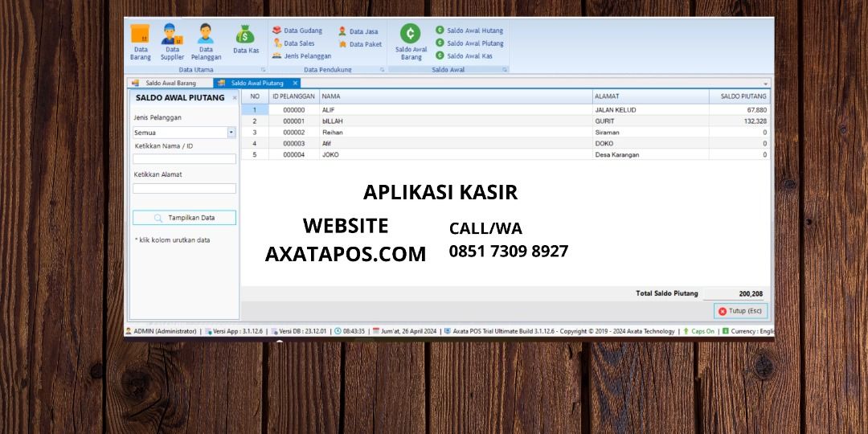Viewport: 868px width, 434px height.
Task: Open Data Gudang in the ribbon
Action: [297, 31]
